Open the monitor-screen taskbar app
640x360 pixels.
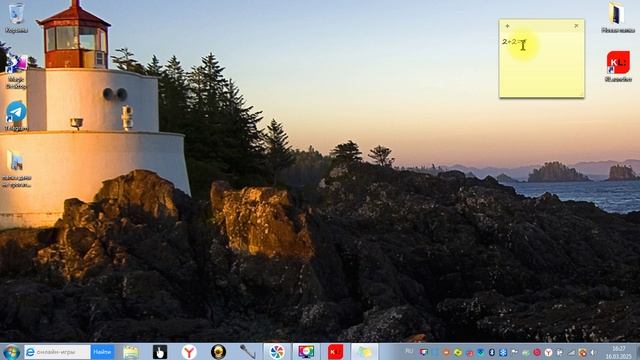tap(306, 352)
